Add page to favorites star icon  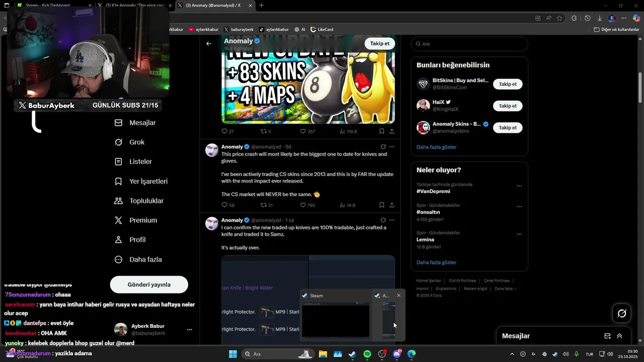559,18
